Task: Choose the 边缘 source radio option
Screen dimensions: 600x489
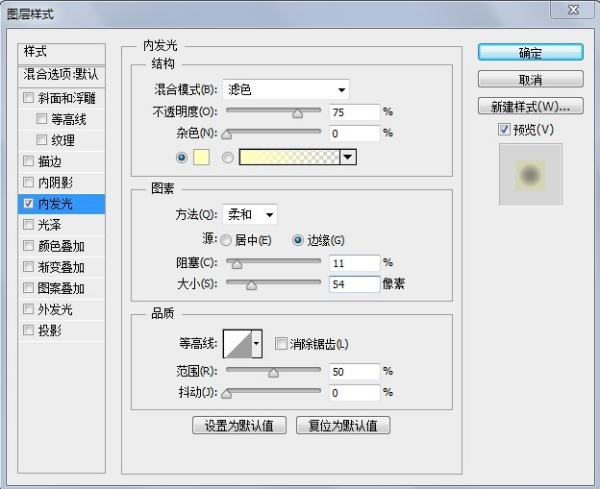Action: (x=298, y=240)
